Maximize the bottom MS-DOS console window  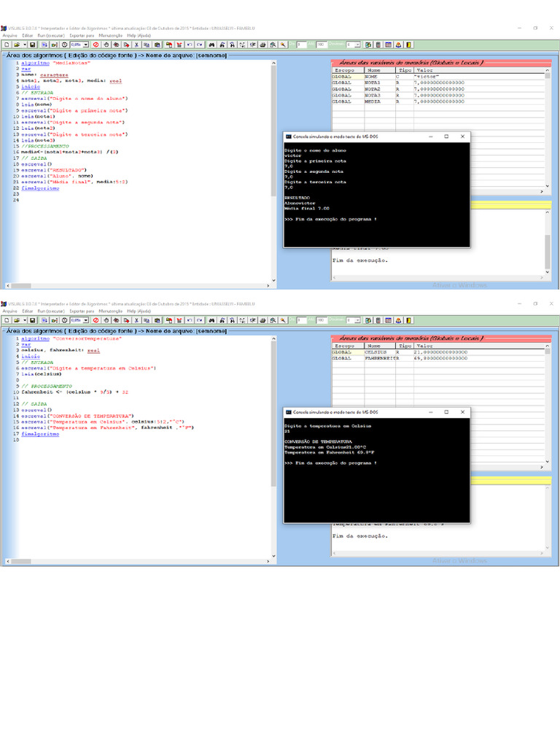click(x=446, y=412)
